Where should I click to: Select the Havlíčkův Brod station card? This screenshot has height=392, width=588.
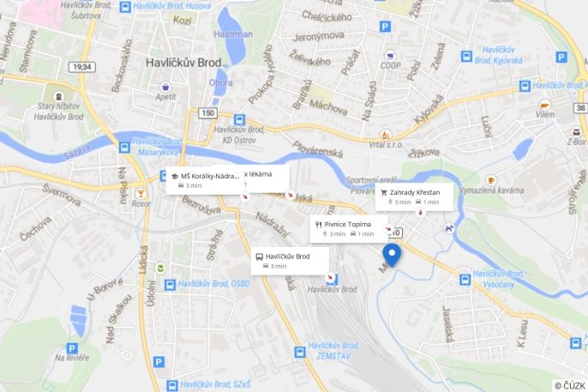290,261
